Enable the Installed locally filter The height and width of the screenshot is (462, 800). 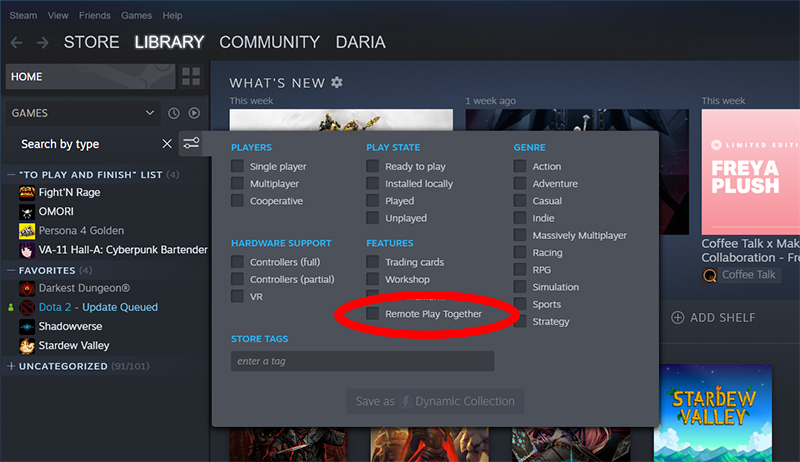tap(372, 183)
